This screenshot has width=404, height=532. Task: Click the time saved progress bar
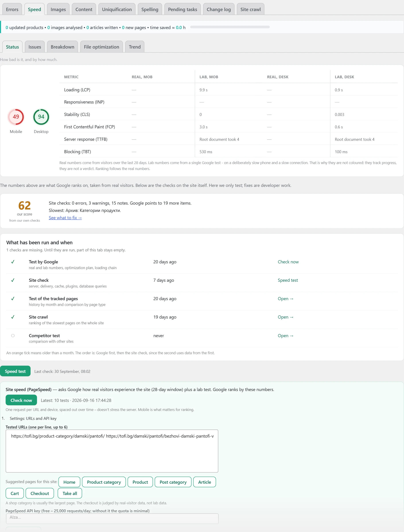point(230,27)
